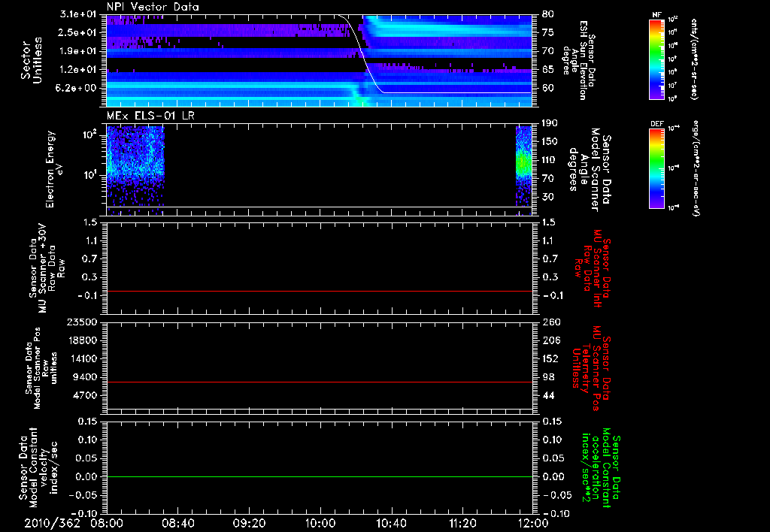Click the red 'MU Scanner Pos Telemetry' label

593,368
